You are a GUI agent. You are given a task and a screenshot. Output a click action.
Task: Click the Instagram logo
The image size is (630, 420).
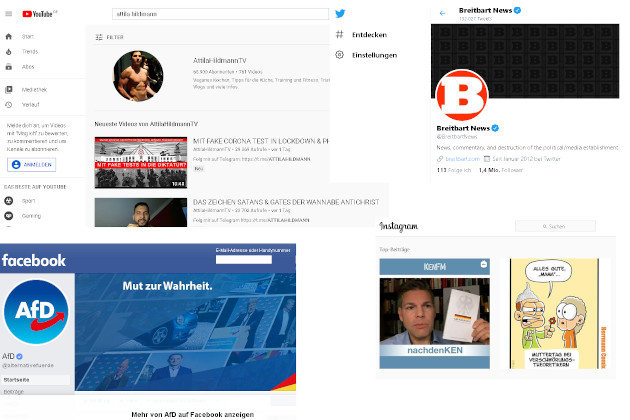coord(398,227)
